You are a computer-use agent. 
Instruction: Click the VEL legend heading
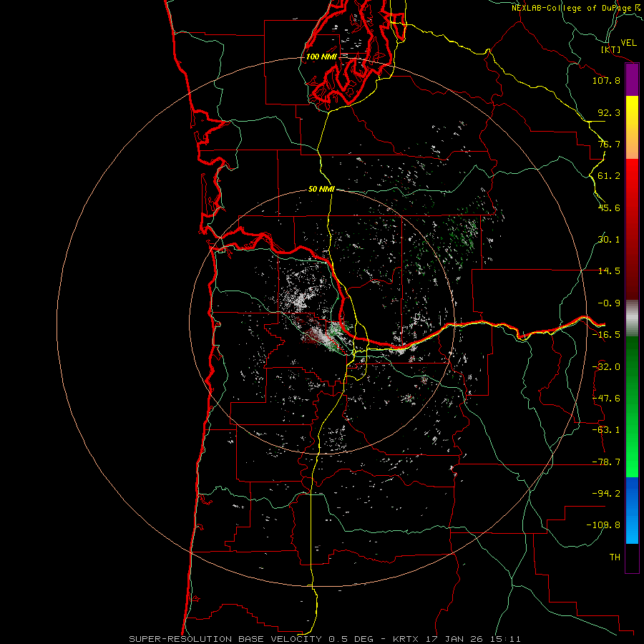(x=628, y=42)
